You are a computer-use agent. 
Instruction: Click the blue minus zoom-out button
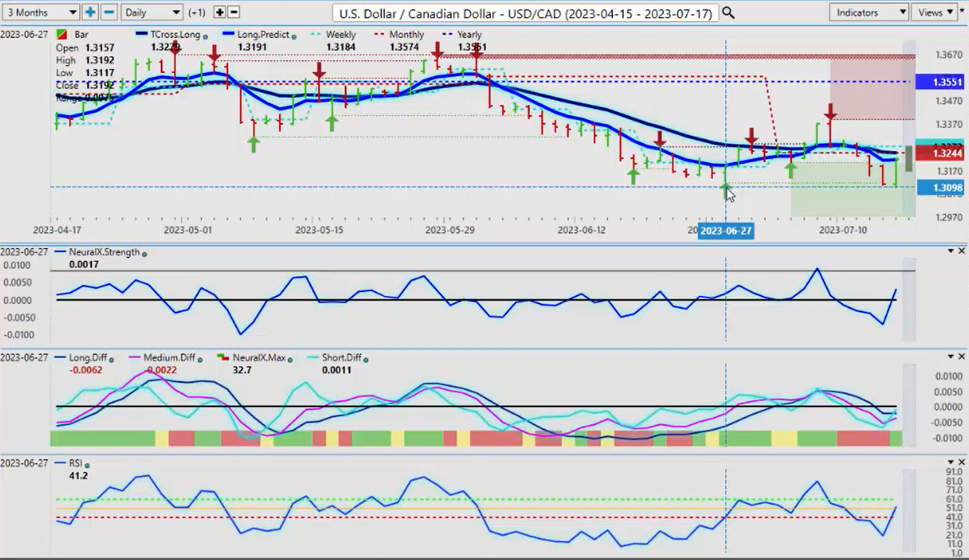109,12
